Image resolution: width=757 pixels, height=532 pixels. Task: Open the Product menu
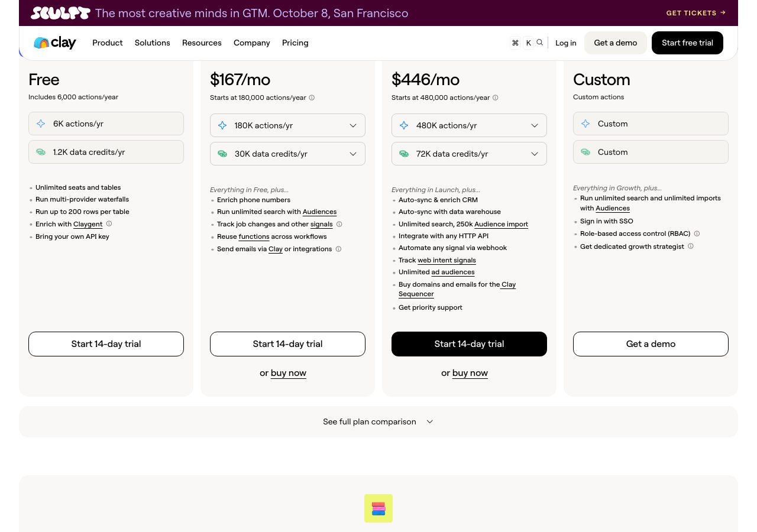108,43
